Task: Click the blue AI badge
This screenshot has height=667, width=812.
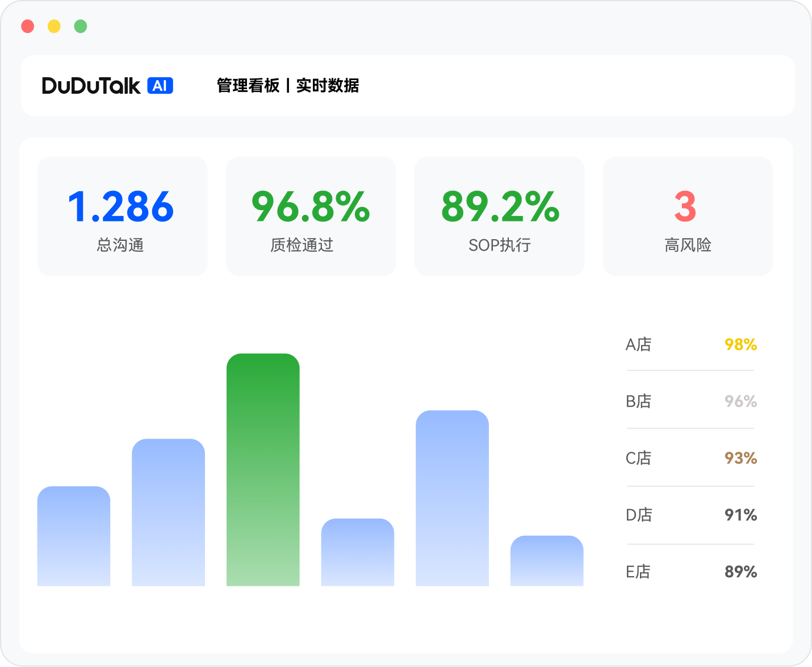Action: click(x=160, y=86)
